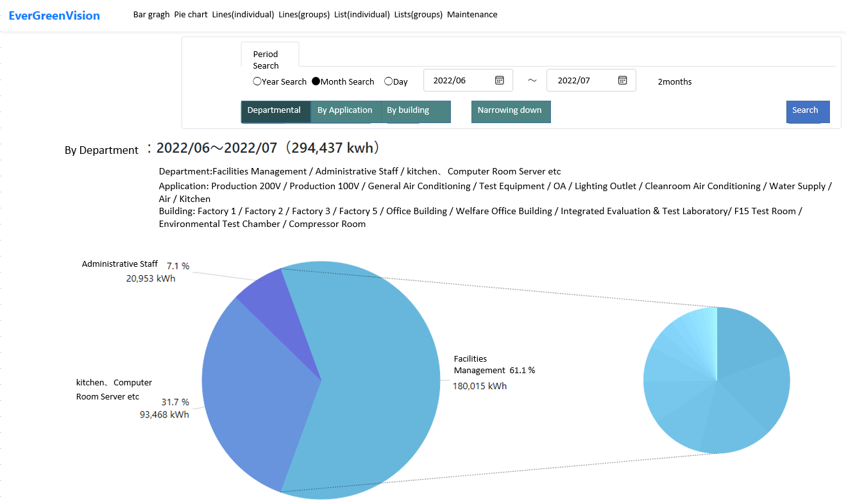Click the blue Search button
Screen dimensions: 846x504
[x=808, y=112]
